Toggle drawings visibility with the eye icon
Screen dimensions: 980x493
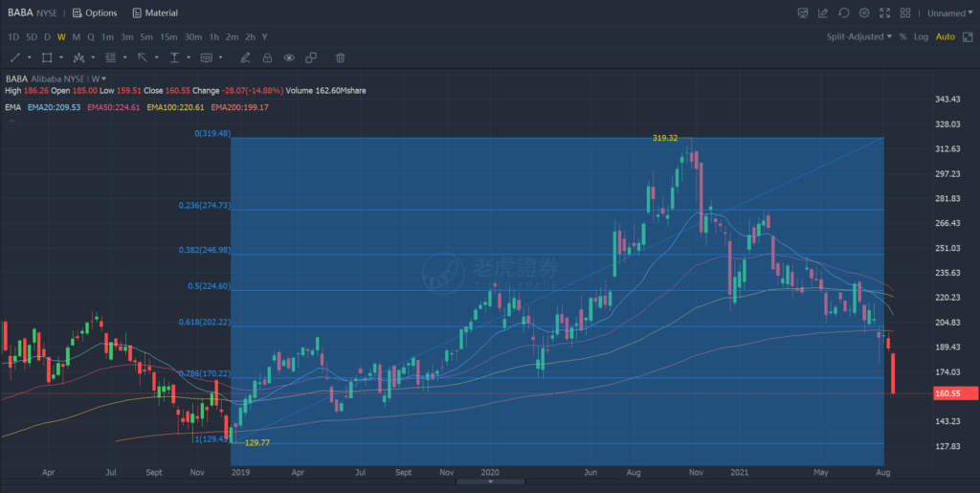pyautogui.click(x=289, y=57)
